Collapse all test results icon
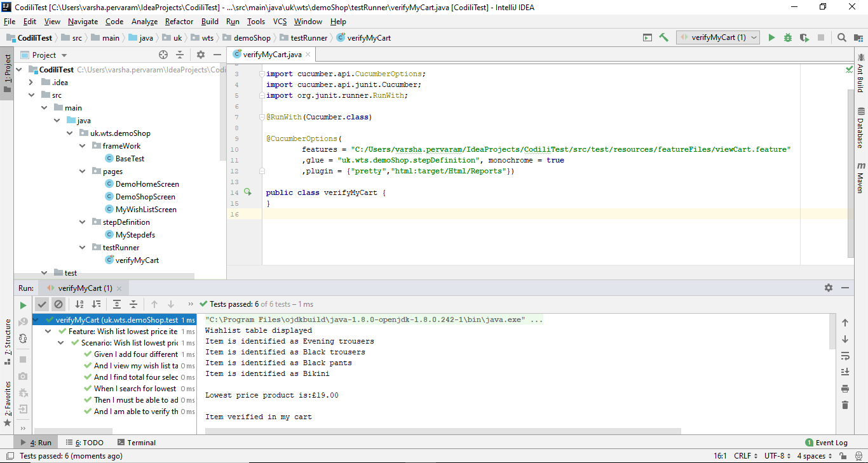The width and height of the screenshot is (868, 463). tap(133, 304)
